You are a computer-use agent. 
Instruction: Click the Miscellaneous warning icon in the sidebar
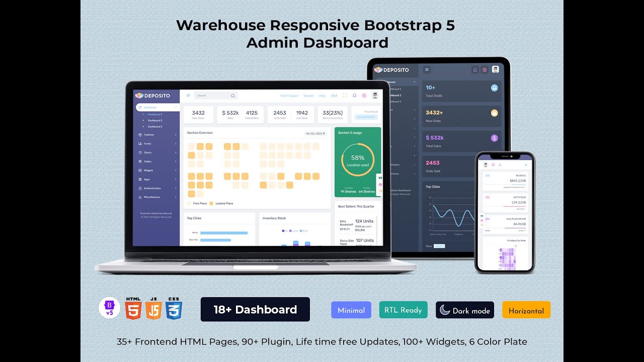click(x=140, y=197)
